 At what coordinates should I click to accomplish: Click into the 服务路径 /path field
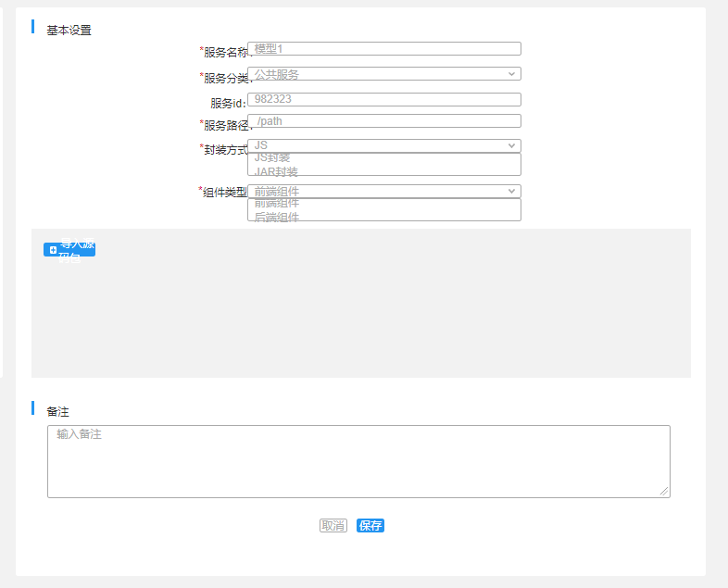tap(384, 121)
